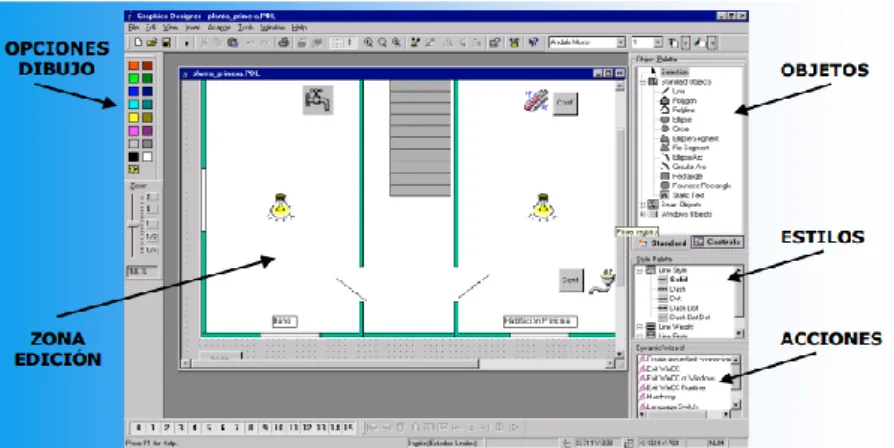Switch to the Controls tab in Object Palette

click(x=717, y=242)
